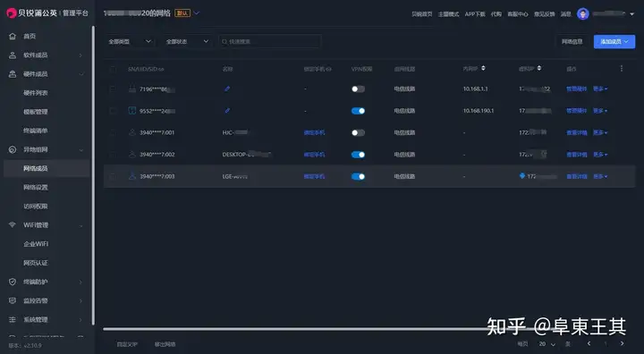Open the 全部状态 filter dropdown
This screenshot has width=644, height=354.
click(x=187, y=41)
